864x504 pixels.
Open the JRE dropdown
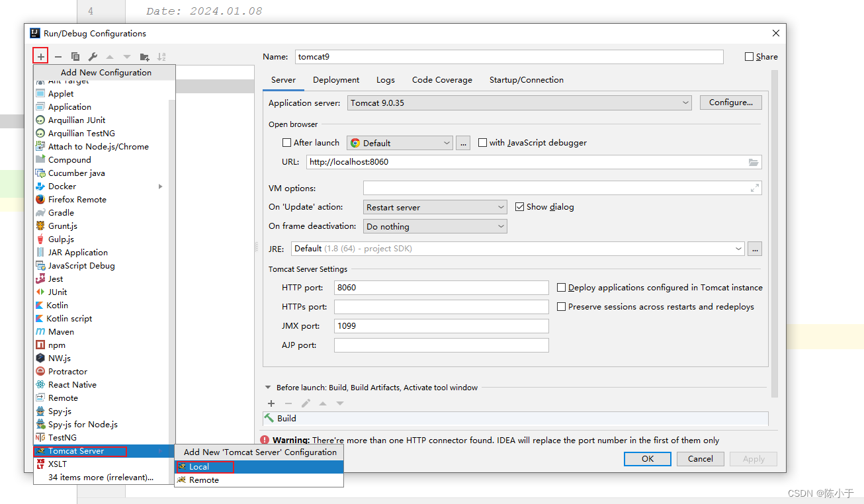[518, 249]
